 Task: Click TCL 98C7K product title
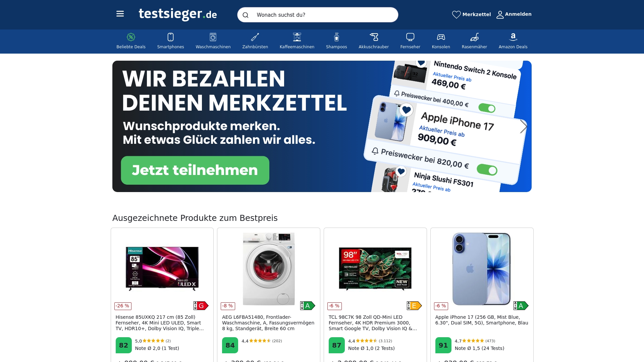click(373, 323)
